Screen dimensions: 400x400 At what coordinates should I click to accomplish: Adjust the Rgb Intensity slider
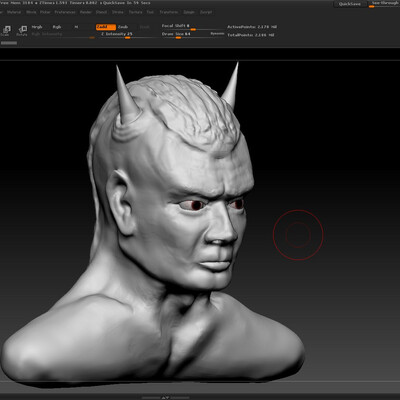(x=63, y=35)
